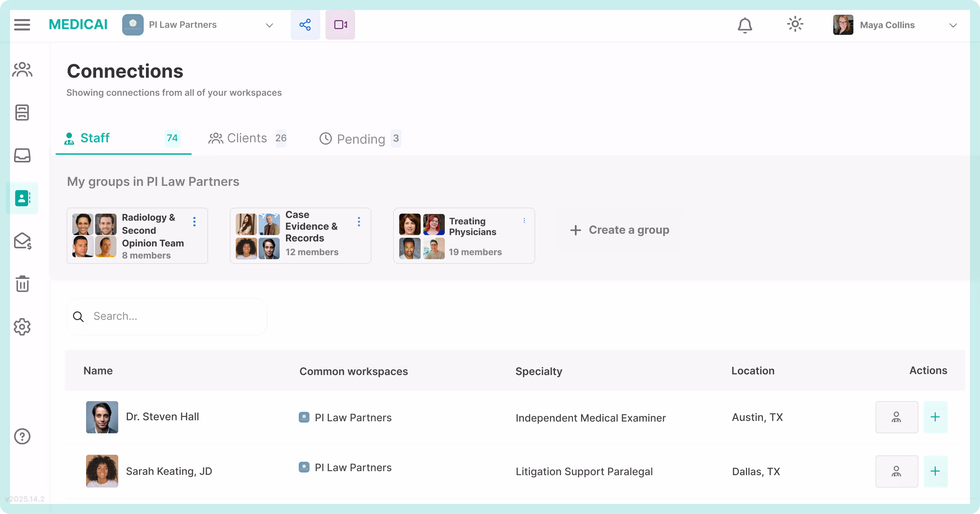Open Case Evidence & Records group options

pyautogui.click(x=359, y=221)
